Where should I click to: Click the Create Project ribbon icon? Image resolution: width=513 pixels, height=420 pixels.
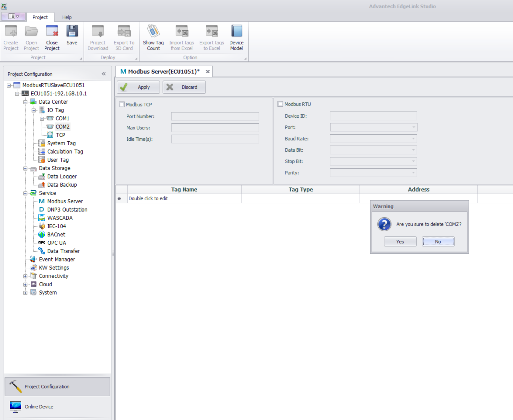(11, 31)
